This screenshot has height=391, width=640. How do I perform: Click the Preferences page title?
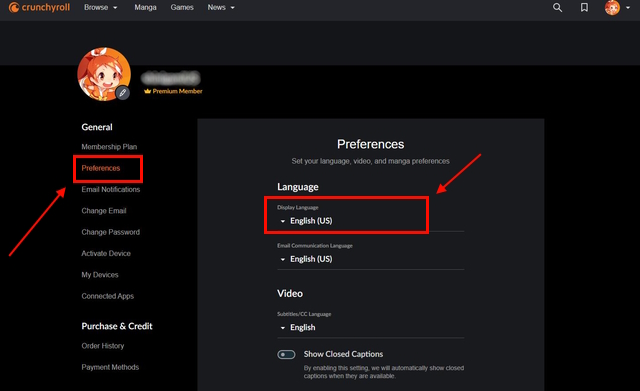point(371,144)
